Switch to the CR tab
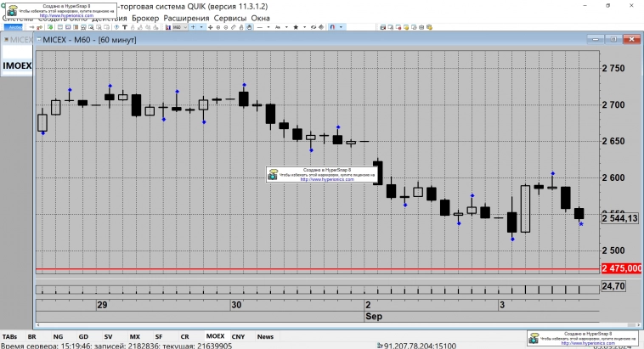 185,336
